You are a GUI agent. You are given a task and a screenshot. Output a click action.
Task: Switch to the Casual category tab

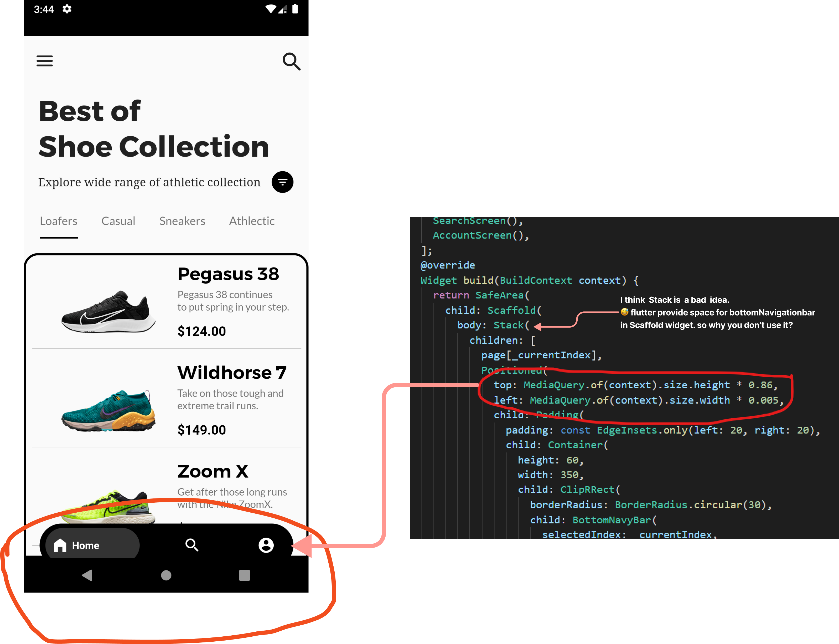[118, 221]
